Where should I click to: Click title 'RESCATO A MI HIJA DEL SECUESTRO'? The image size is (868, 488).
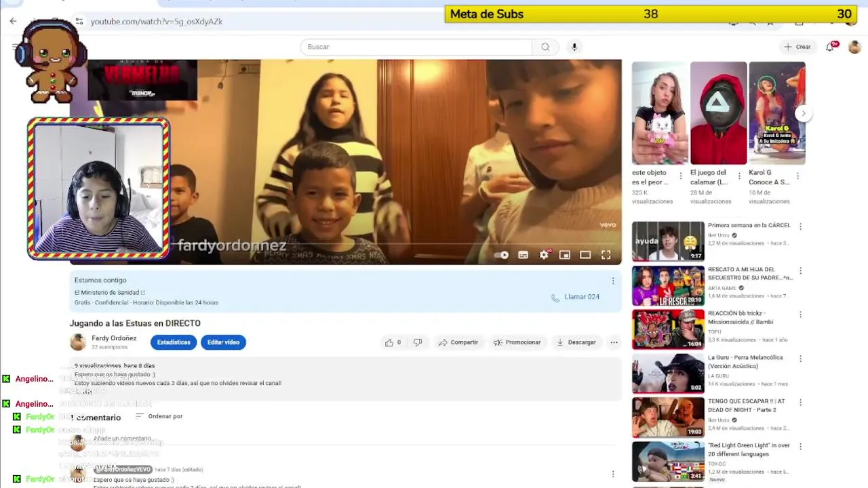point(750,273)
